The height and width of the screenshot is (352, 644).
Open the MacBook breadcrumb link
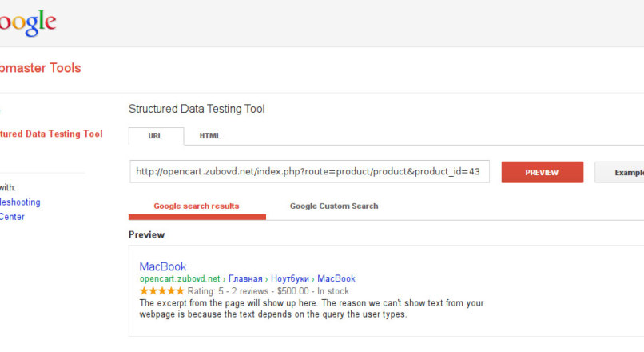point(336,279)
